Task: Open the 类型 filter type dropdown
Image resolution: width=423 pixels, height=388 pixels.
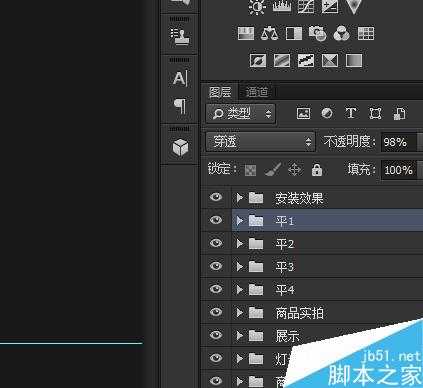Action: pos(241,114)
